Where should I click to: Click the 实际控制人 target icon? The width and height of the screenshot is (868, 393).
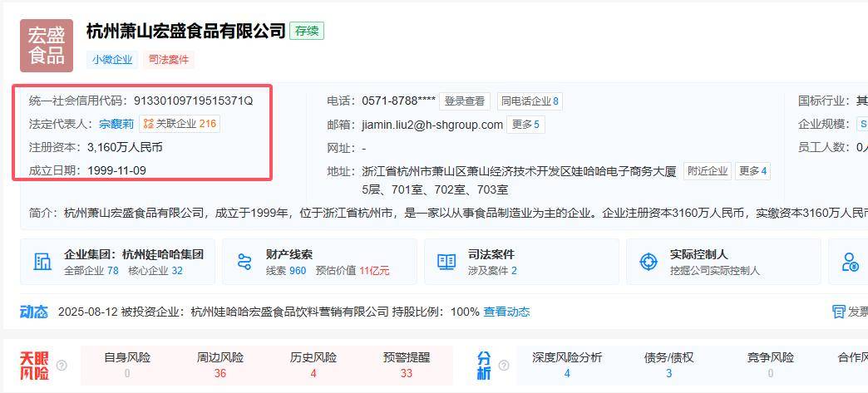coord(649,262)
